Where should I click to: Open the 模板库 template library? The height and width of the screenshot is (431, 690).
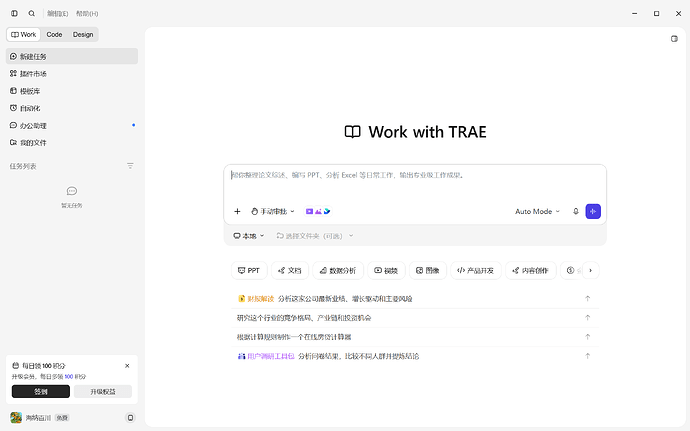72,91
